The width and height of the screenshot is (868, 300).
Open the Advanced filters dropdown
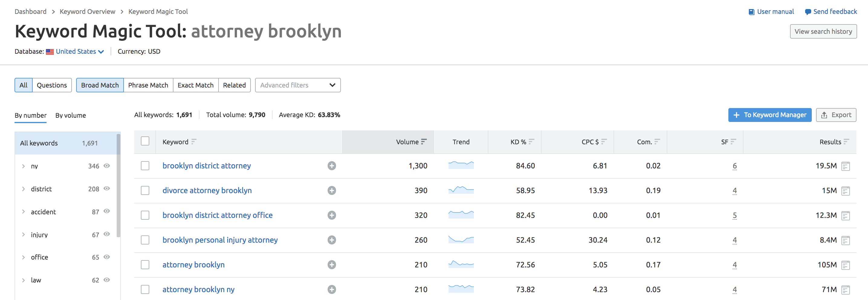(x=298, y=85)
